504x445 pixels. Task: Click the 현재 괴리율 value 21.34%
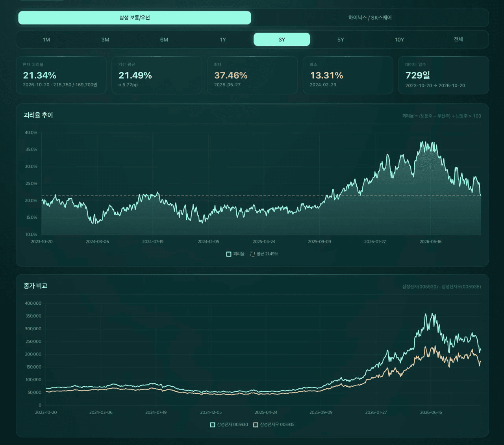[39, 75]
